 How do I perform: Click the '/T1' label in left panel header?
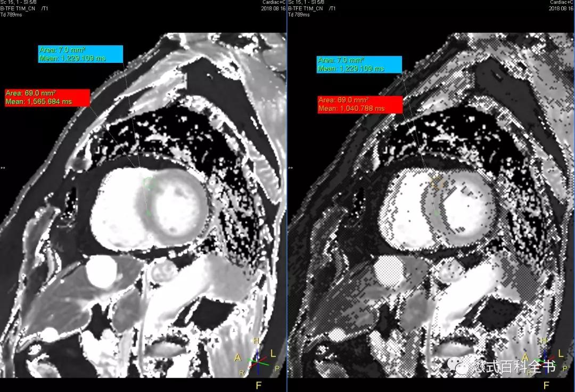click(44, 9)
